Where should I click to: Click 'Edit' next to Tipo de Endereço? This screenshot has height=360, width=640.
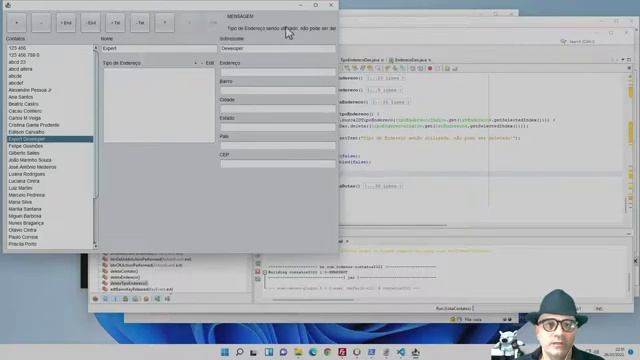point(210,63)
